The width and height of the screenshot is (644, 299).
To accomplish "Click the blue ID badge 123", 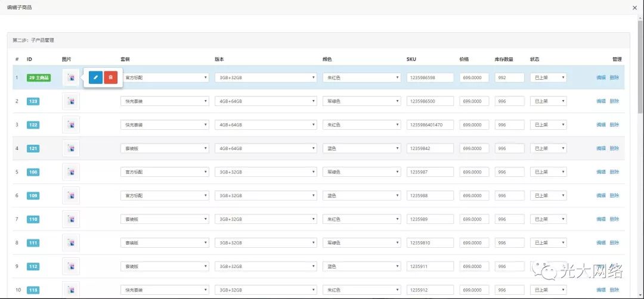I will [x=33, y=101].
